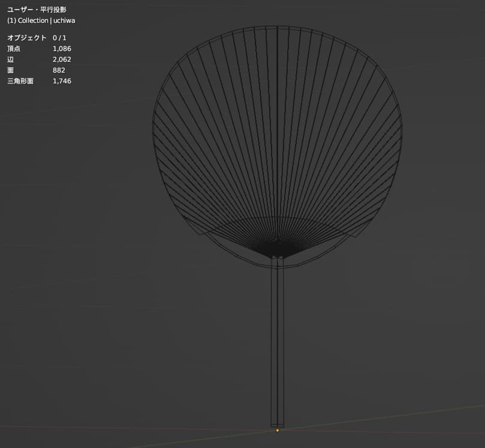Click the オブジェクト 0 / 1 statistic

[37, 38]
